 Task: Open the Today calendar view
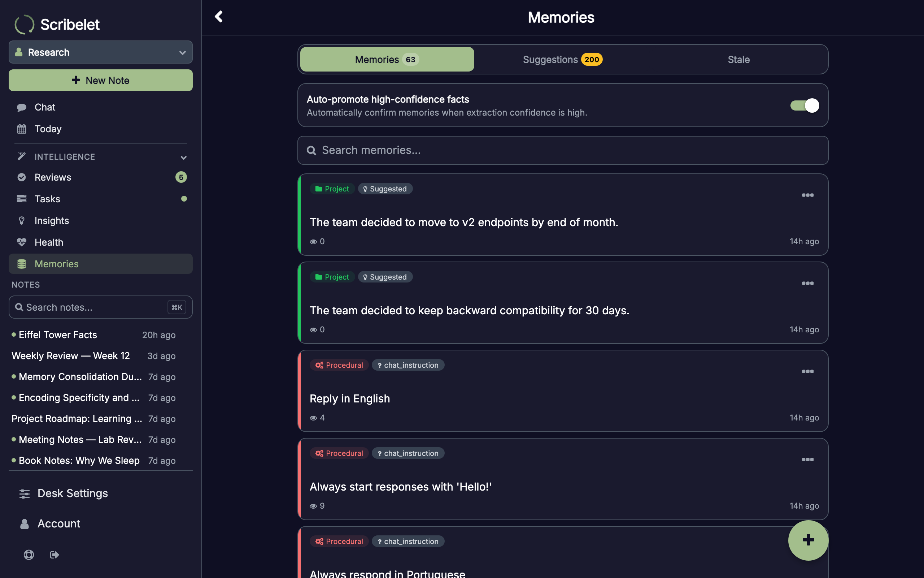(x=100, y=129)
